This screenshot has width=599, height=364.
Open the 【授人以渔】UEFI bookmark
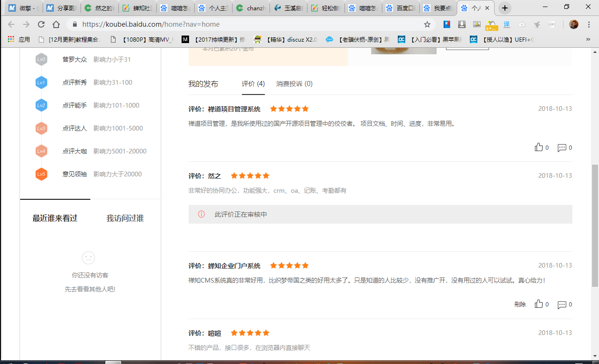tap(502, 40)
